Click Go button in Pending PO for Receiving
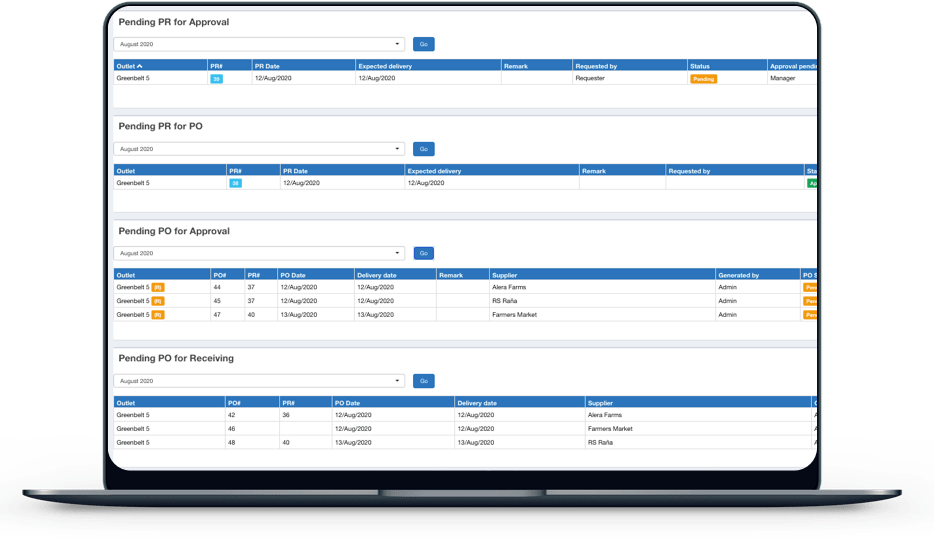The height and width of the screenshot is (538, 934). point(424,381)
